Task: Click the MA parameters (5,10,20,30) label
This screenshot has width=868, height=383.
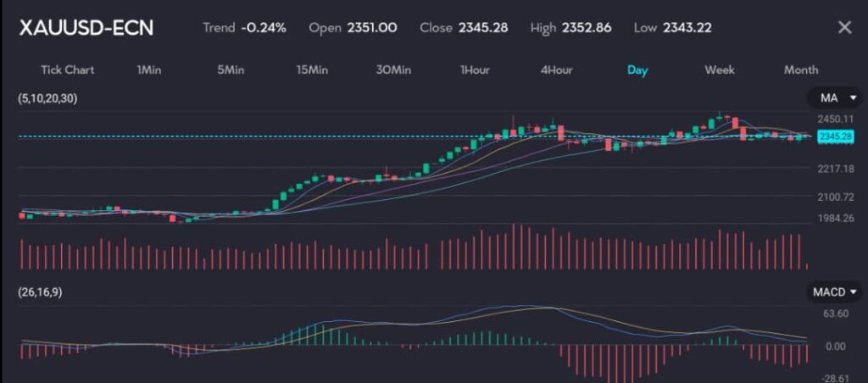Action: coord(47,99)
